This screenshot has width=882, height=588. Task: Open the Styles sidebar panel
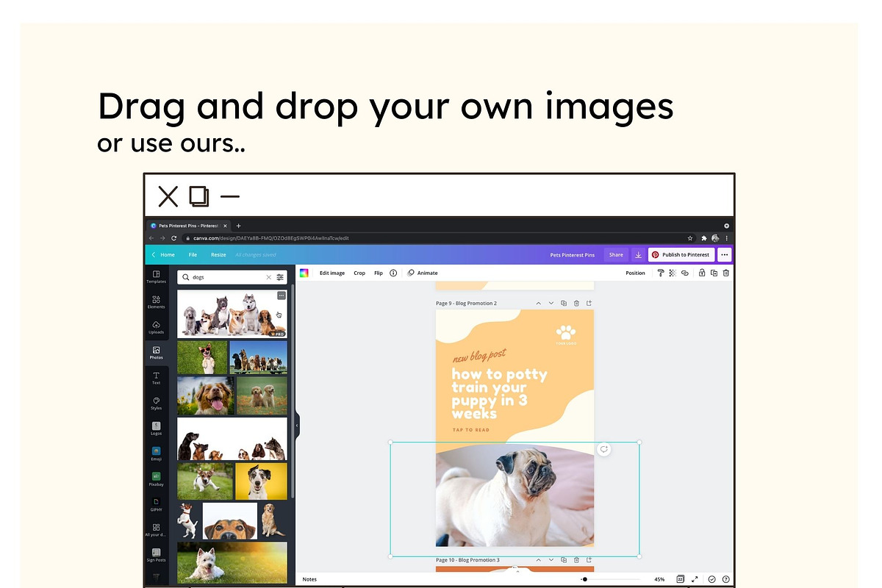pos(156,403)
